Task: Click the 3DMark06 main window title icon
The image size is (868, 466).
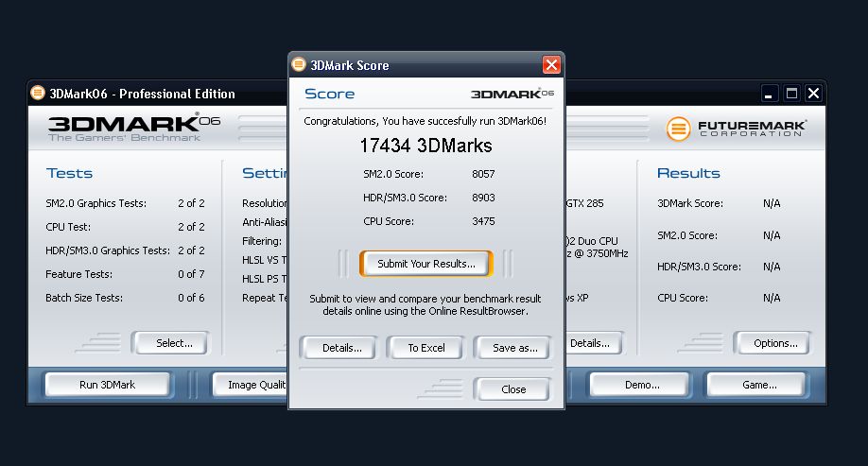Action: click(x=38, y=93)
